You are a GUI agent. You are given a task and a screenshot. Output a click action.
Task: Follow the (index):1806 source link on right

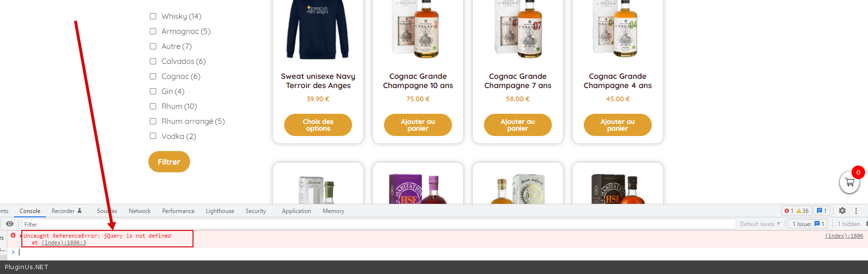click(x=844, y=236)
